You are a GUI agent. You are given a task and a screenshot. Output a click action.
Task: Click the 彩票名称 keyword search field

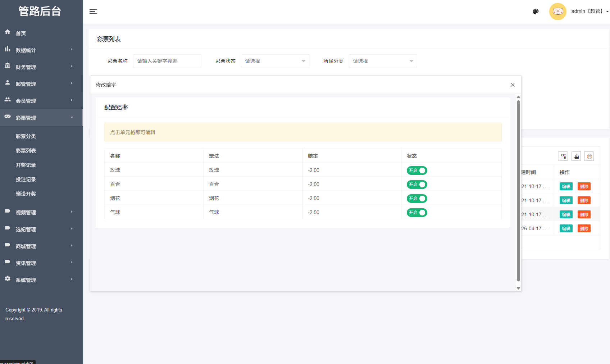167,61
